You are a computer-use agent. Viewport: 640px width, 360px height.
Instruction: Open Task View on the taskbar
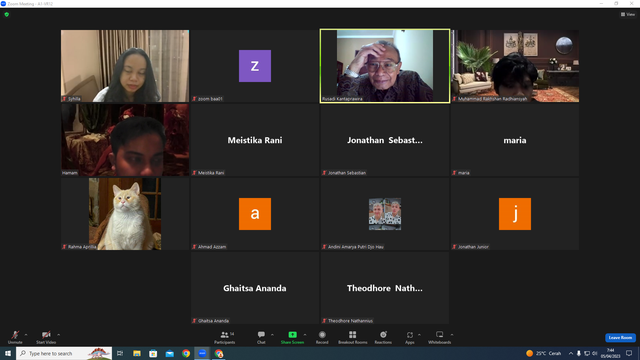pos(120,353)
